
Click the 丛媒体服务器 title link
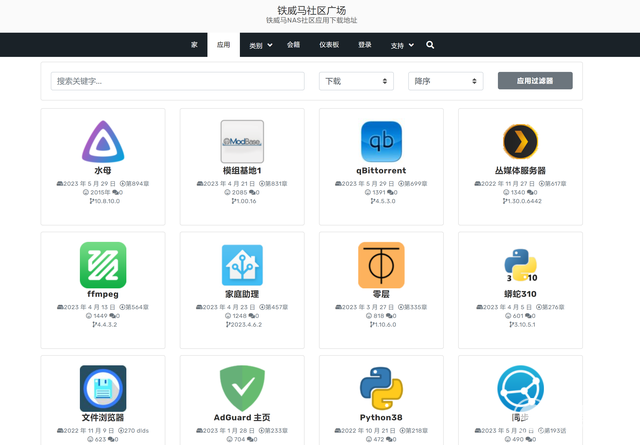tap(520, 171)
